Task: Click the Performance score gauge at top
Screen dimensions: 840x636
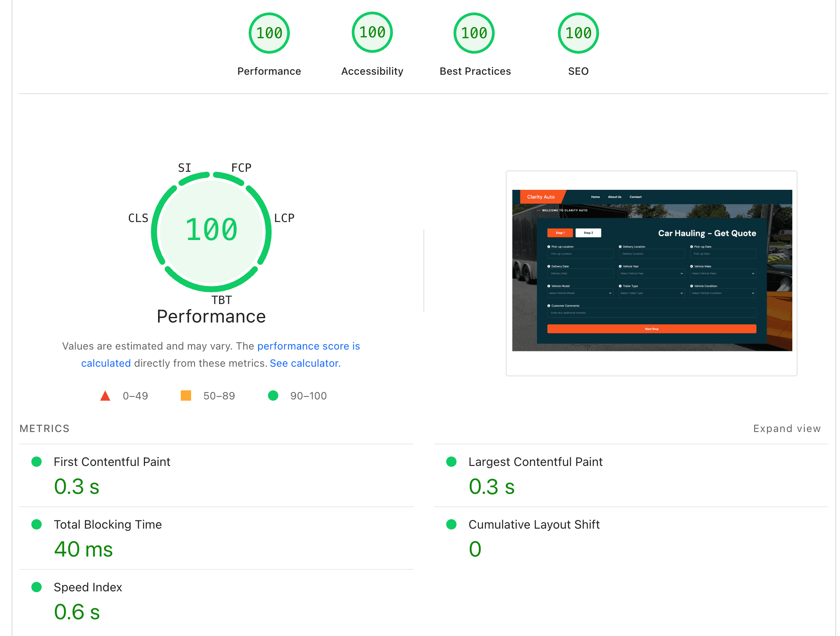Action: (269, 33)
